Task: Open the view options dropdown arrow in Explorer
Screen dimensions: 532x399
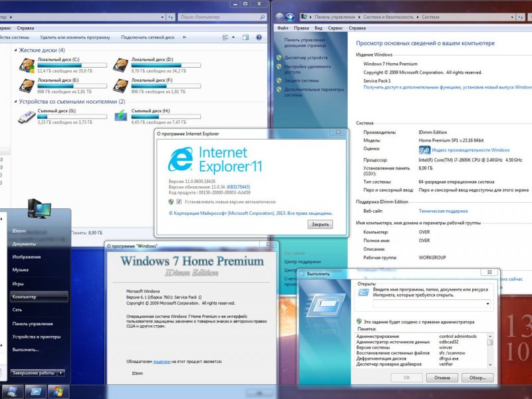Action: [x=233, y=38]
